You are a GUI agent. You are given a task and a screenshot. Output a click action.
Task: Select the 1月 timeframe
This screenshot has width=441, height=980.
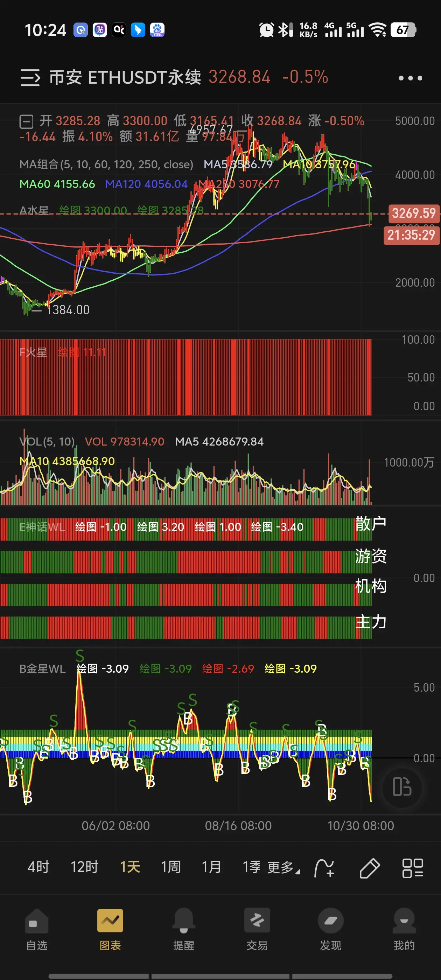[211, 867]
